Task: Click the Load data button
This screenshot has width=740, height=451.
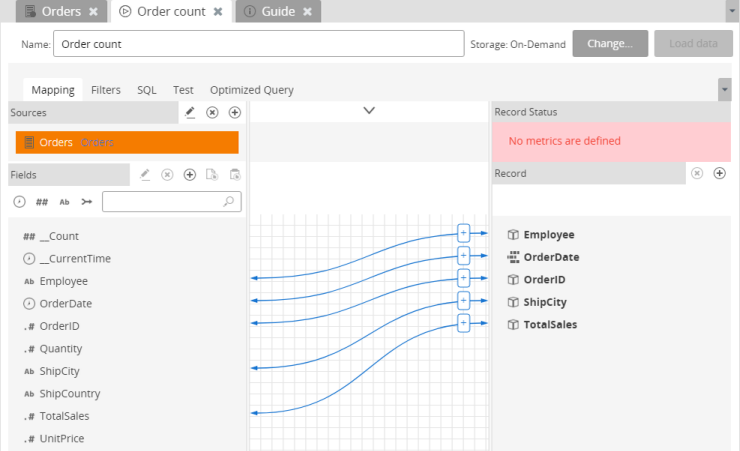Action: (x=693, y=43)
